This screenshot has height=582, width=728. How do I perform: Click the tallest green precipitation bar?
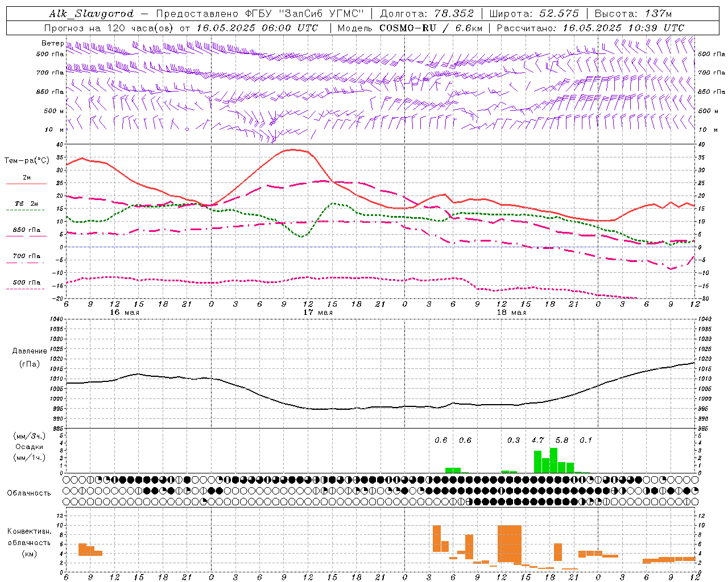tap(553, 460)
